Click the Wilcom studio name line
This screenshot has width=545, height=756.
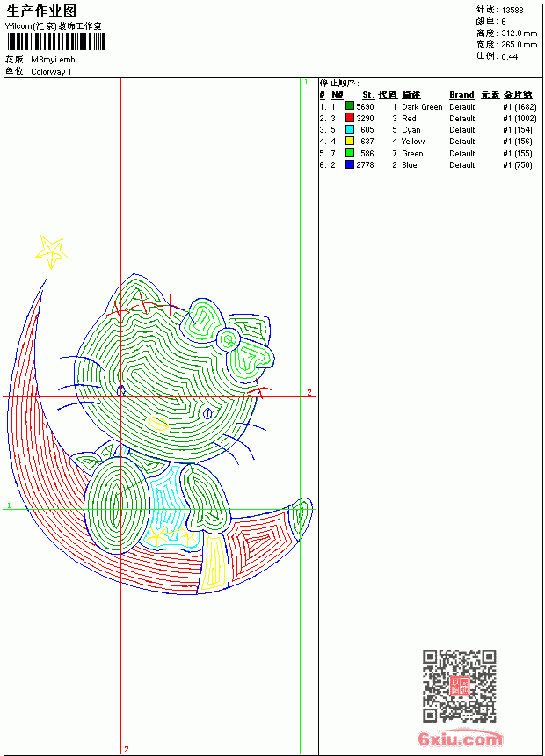[54, 26]
